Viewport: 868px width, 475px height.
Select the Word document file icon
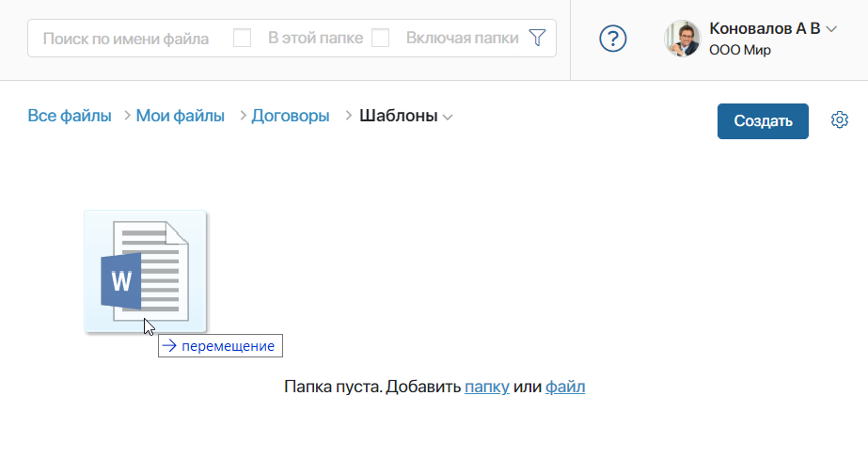145,271
